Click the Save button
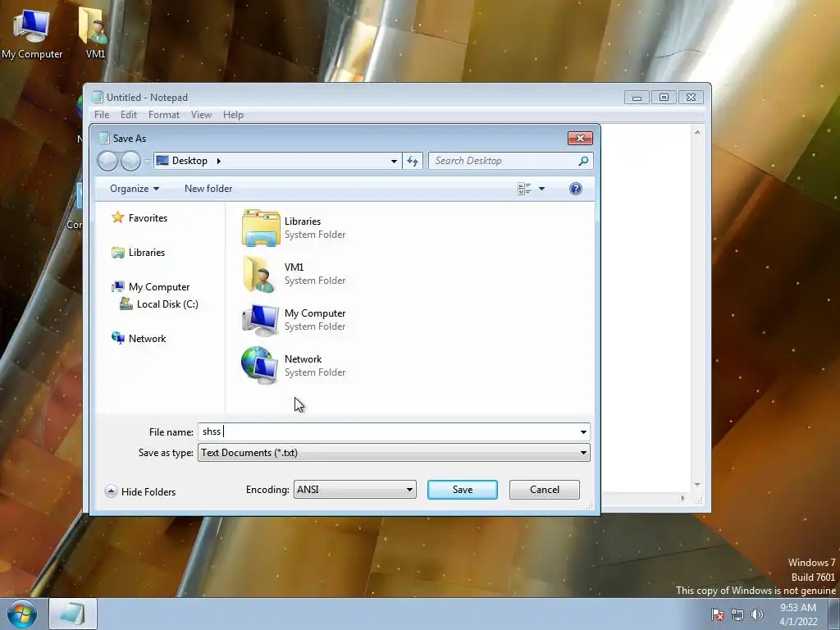 click(x=463, y=490)
